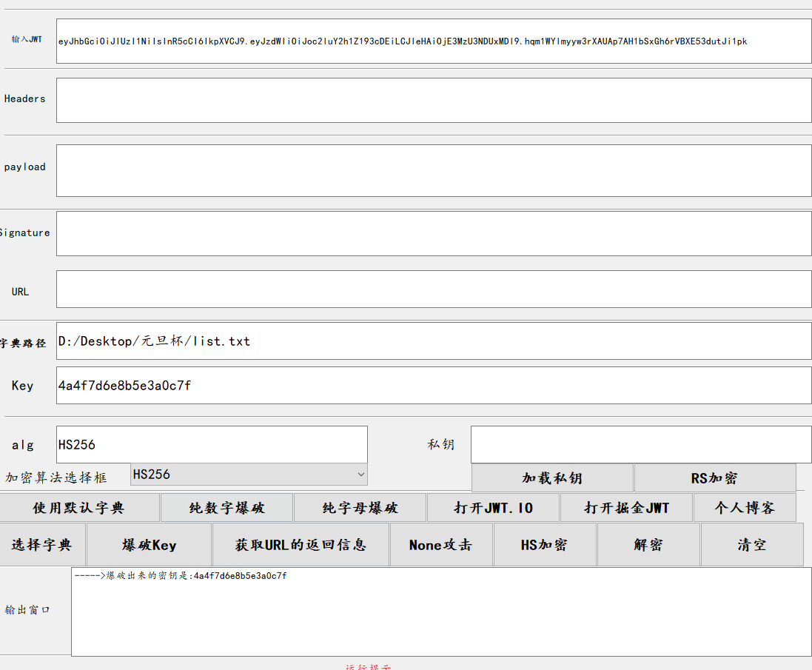Click the 加载私钥 button
Image resolution: width=812 pixels, height=670 pixels.
click(552, 478)
